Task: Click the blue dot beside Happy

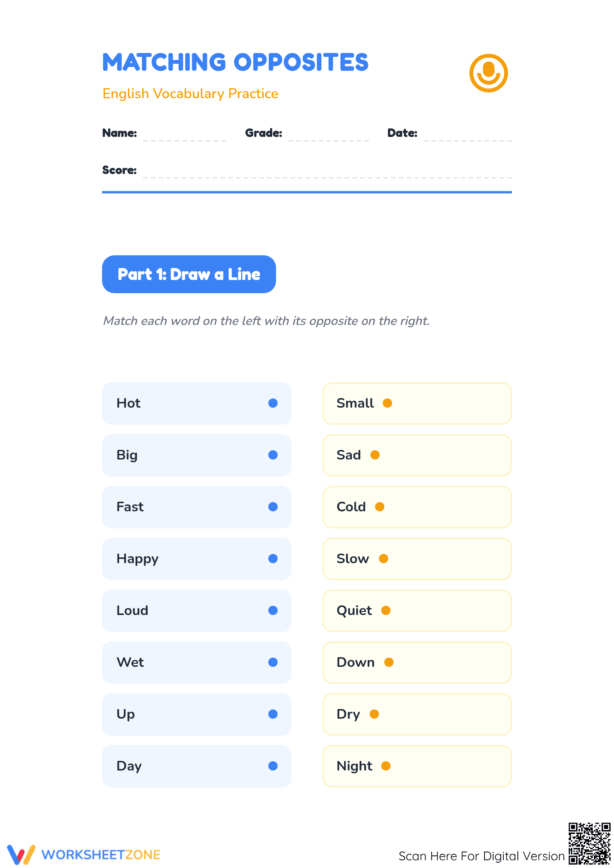Action: coord(273,559)
